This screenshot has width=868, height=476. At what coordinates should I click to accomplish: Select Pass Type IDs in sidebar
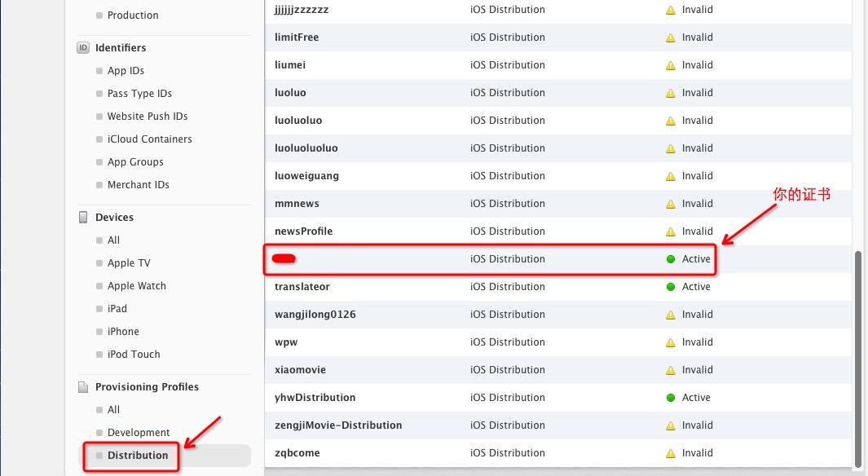pos(139,93)
